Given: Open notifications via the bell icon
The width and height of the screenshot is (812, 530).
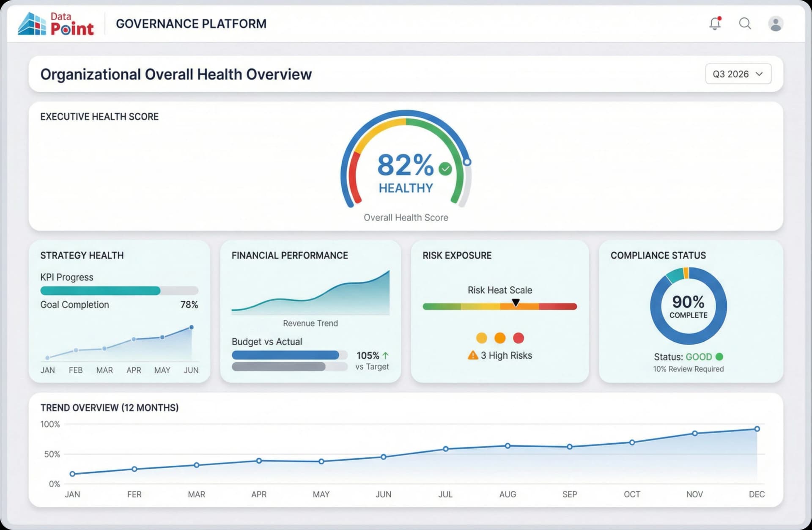Looking at the screenshot, I should pos(715,23).
